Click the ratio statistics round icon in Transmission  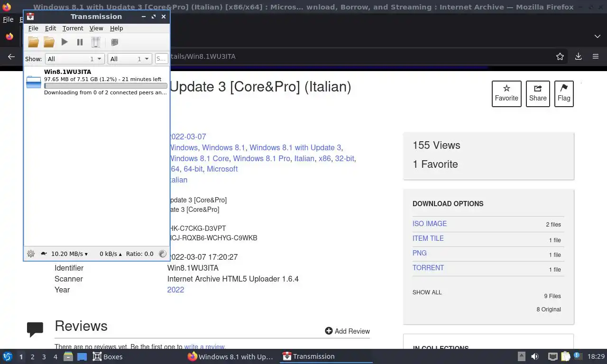click(163, 254)
